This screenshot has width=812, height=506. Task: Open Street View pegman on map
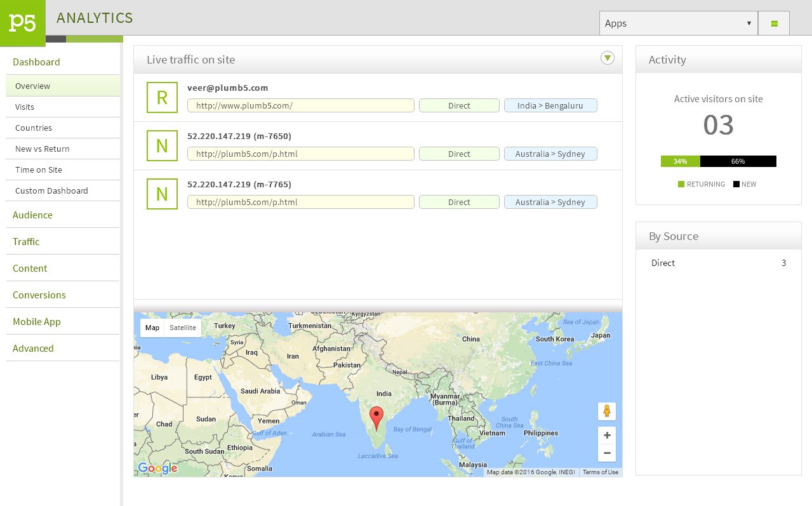click(x=607, y=411)
